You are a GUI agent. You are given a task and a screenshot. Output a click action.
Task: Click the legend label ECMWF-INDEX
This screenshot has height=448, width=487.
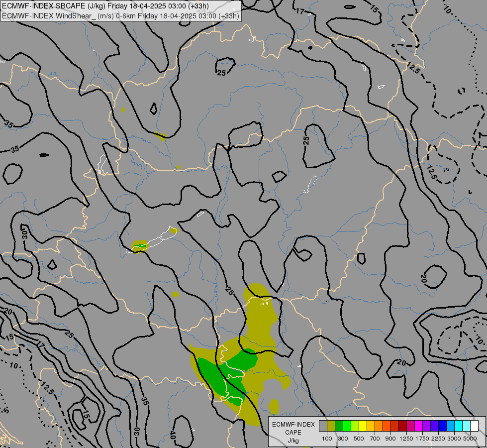pos(293,425)
